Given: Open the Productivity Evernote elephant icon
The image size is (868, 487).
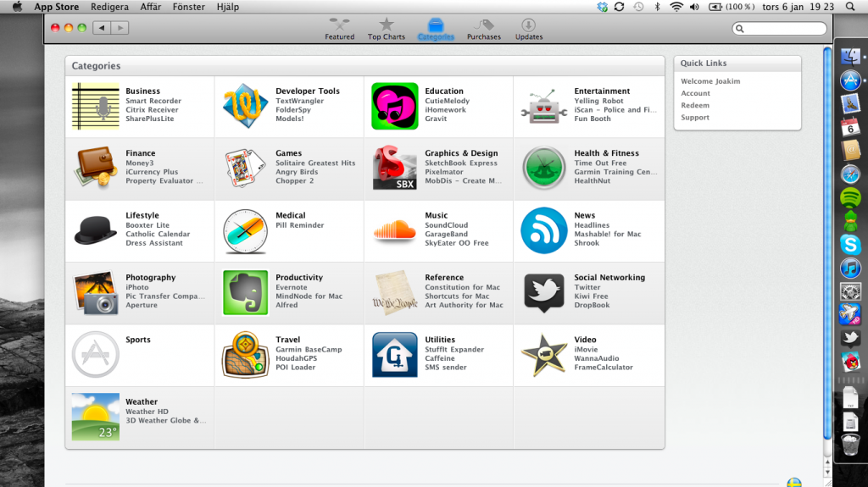Looking at the screenshot, I should [x=245, y=293].
